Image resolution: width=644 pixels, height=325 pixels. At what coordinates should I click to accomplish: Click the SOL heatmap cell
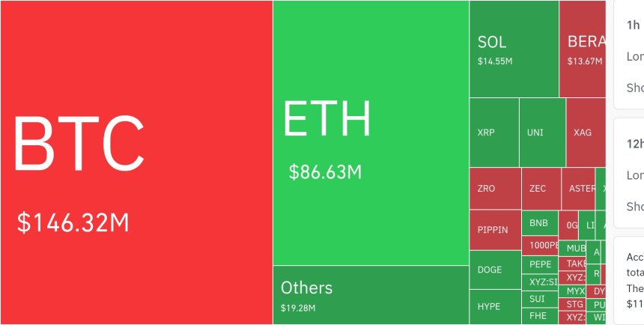point(514,49)
